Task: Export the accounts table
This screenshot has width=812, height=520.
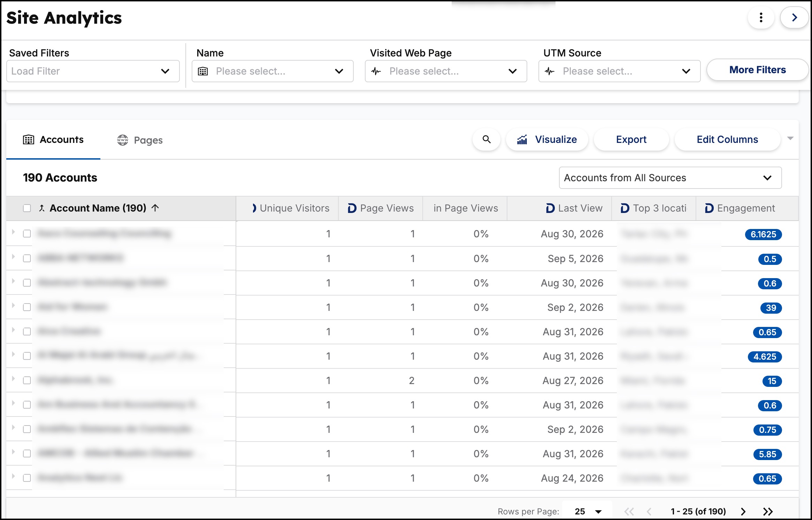Action: click(631, 140)
